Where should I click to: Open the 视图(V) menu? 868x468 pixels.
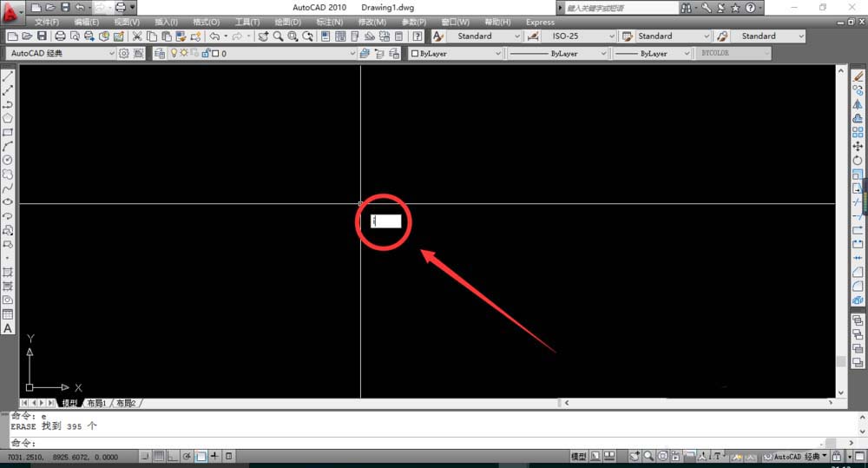(x=127, y=23)
